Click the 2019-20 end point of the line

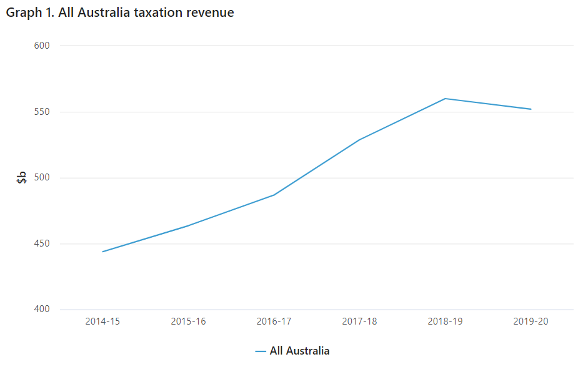pos(531,109)
